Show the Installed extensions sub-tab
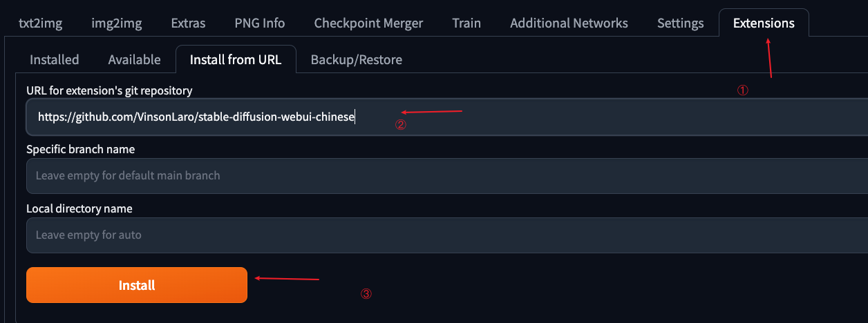Viewport: 868px width, 323px height. pyautogui.click(x=54, y=59)
